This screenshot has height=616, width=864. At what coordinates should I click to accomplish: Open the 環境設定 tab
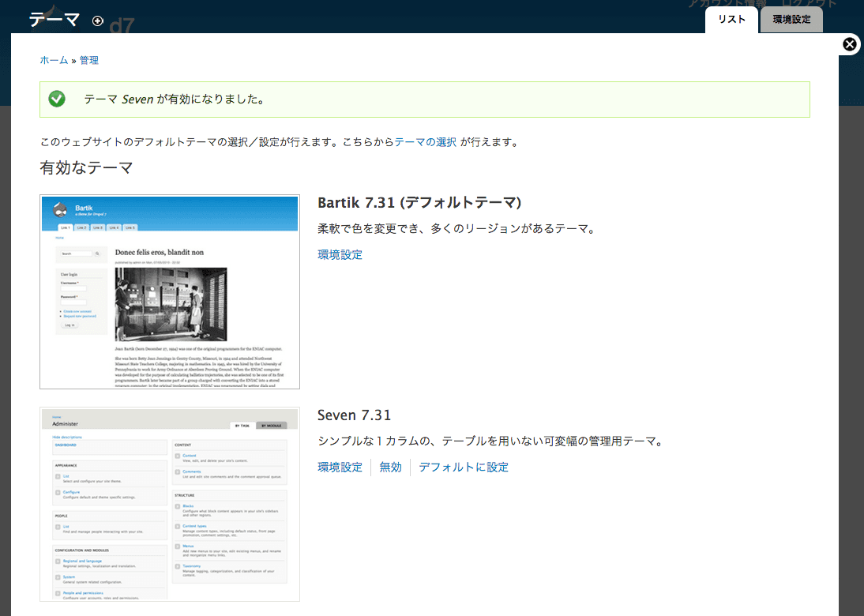[x=791, y=20]
